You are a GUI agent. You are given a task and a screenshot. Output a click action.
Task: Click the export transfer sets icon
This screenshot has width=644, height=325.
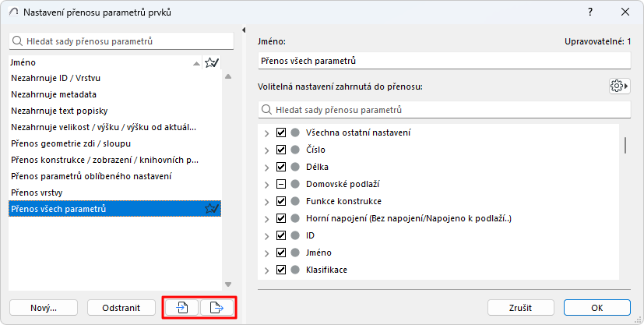pyautogui.click(x=217, y=308)
